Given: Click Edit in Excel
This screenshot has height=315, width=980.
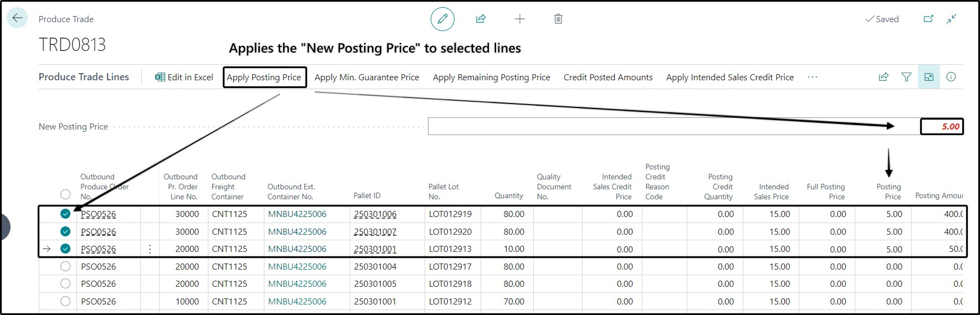Looking at the screenshot, I should [184, 78].
